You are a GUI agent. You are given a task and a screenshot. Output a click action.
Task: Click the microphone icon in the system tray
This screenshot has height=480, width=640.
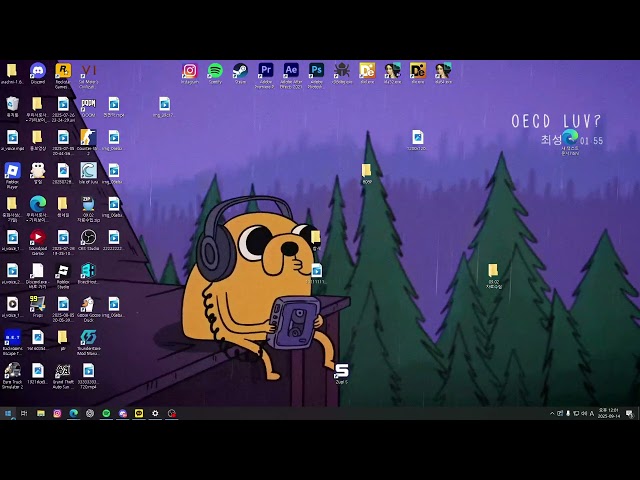tap(568, 413)
